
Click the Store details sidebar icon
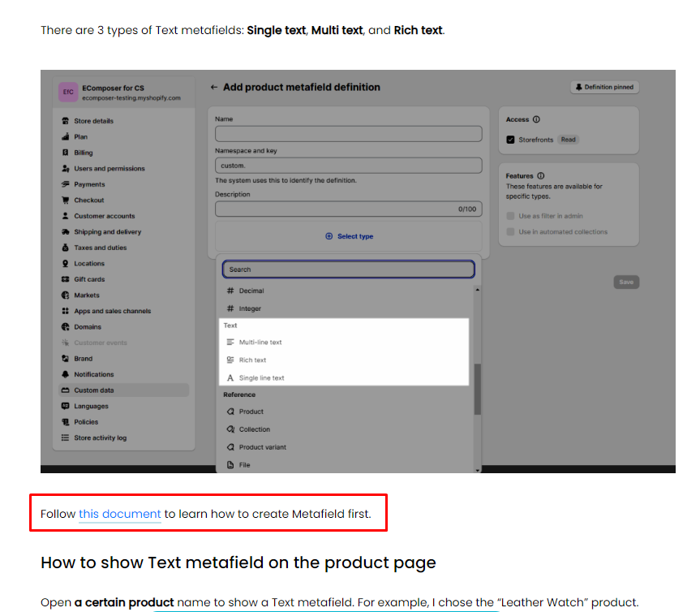(66, 121)
